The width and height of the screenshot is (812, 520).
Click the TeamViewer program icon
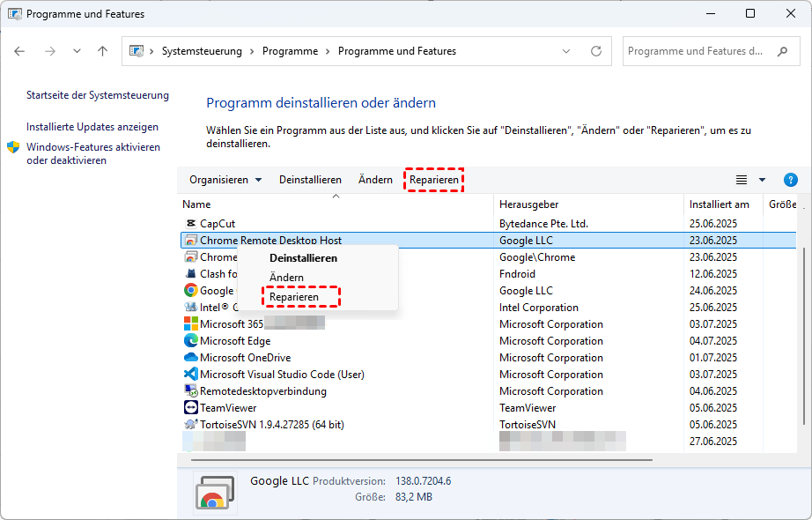pos(190,408)
